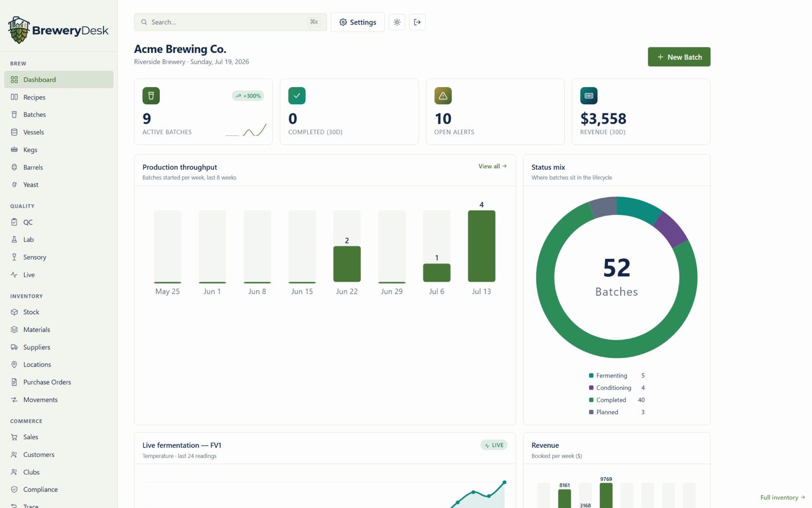Screen dimensions: 812x508
Task: Open Recipes from the sidebar menu
Action: pyautogui.click(x=59, y=97)
